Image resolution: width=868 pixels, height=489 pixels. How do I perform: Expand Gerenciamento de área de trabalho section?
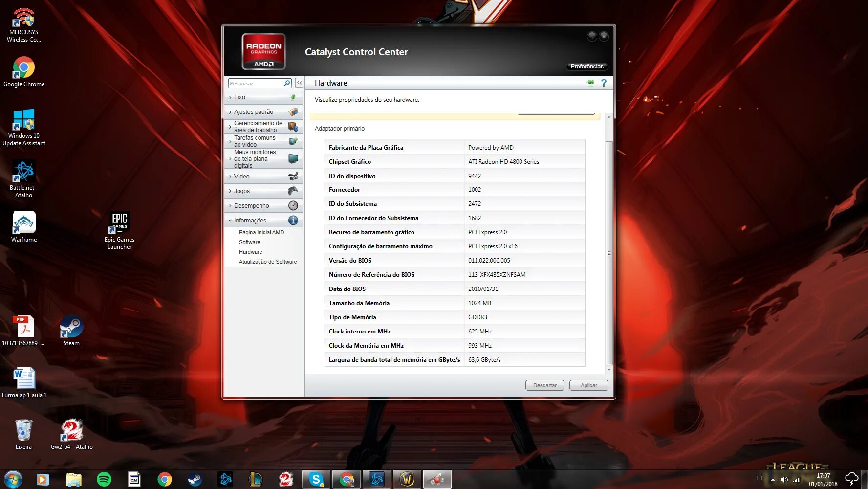coord(263,127)
